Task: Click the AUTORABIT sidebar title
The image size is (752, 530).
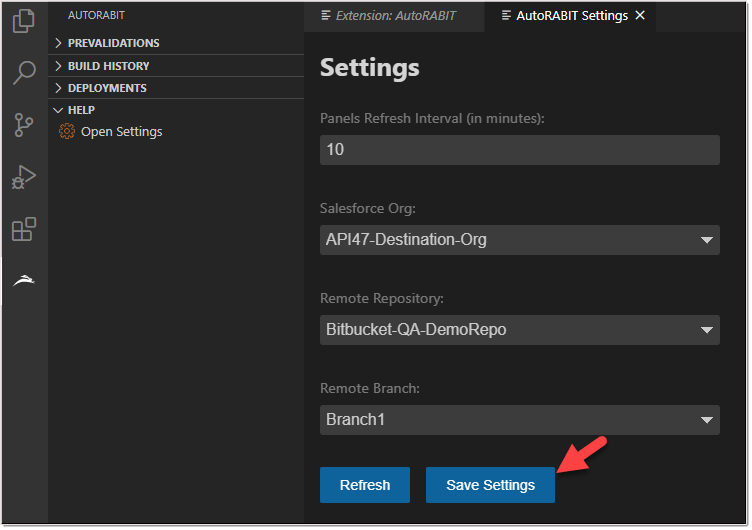Action: [x=96, y=15]
